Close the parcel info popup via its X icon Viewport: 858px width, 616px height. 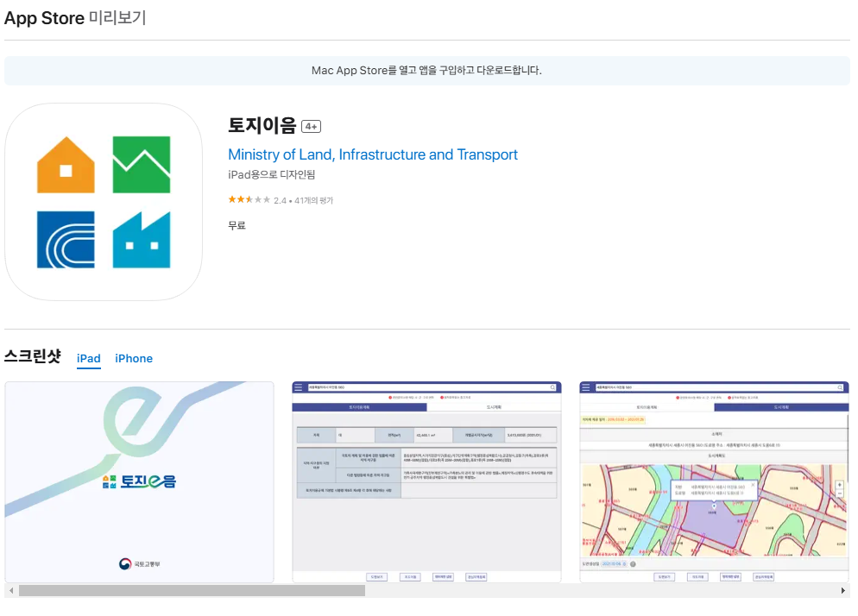click(753, 485)
